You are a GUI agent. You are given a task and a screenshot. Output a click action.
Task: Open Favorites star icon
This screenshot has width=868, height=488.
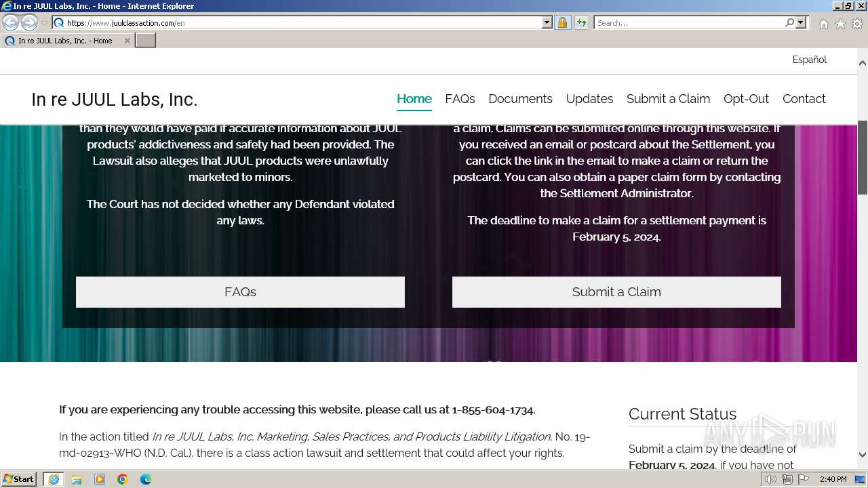tap(840, 24)
